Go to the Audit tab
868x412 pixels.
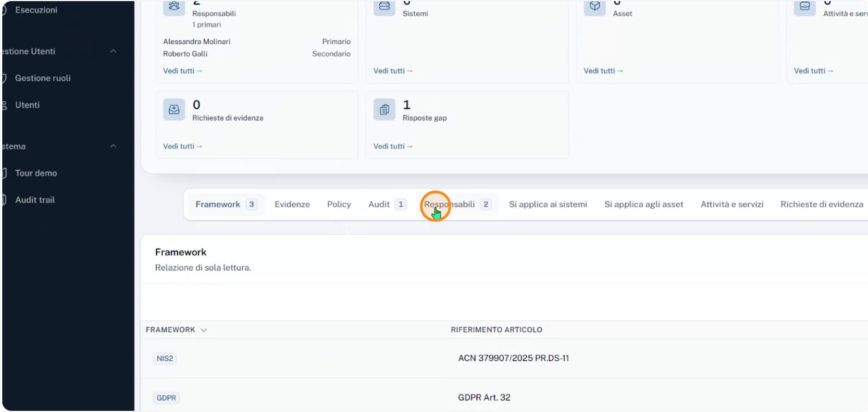(388, 204)
